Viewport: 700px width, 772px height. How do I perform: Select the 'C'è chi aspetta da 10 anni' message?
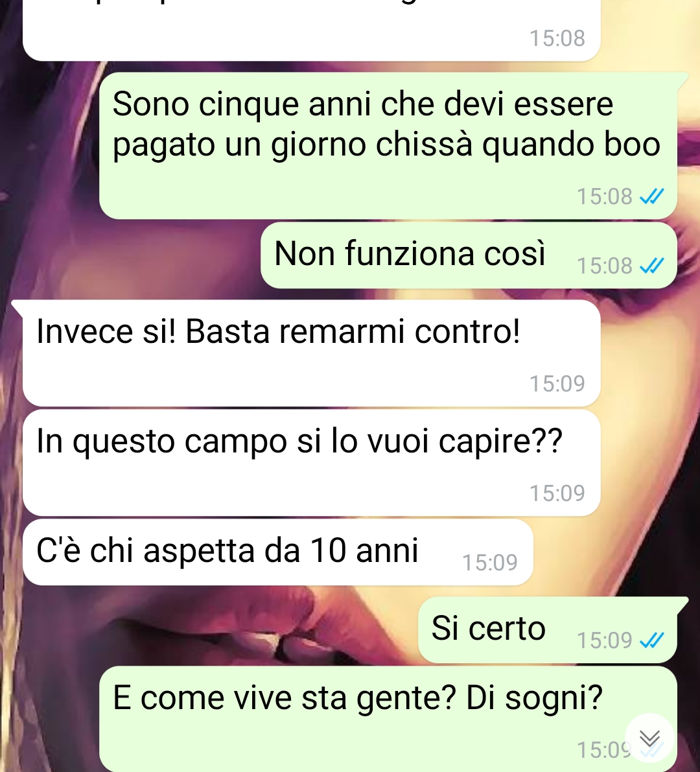click(x=278, y=552)
